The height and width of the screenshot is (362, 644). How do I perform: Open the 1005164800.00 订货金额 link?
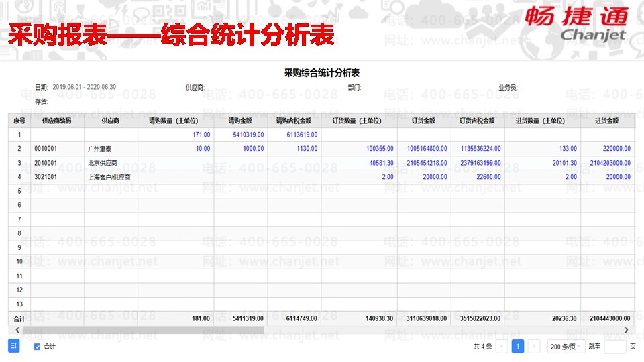(427, 149)
